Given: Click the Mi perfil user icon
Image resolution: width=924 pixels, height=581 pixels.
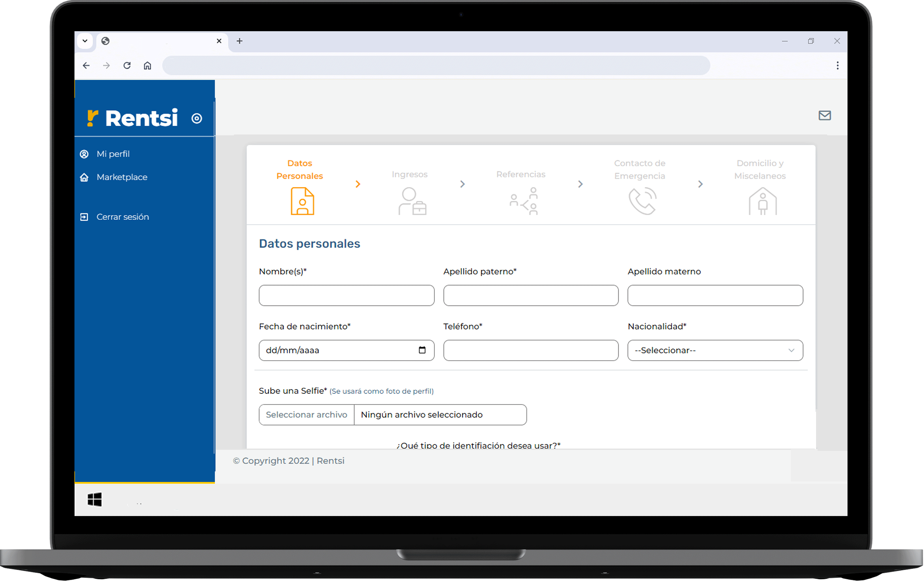Looking at the screenshot, I should (84, 154).
